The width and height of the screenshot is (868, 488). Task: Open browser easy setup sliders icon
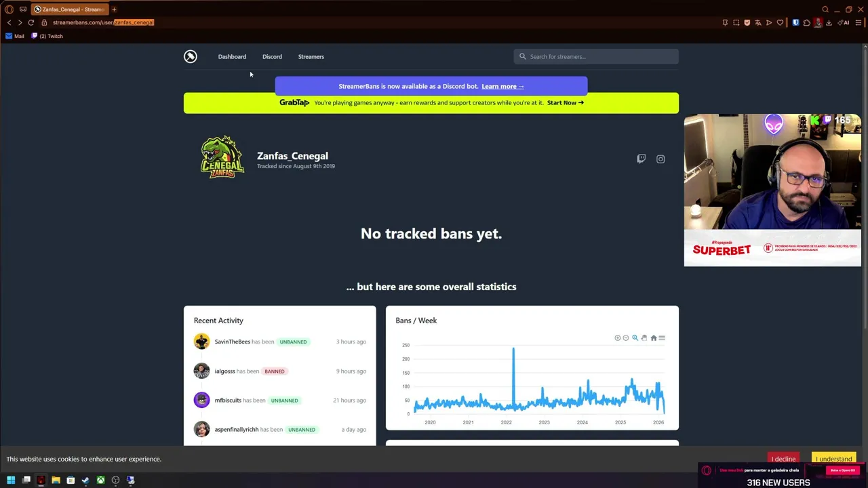859,22
